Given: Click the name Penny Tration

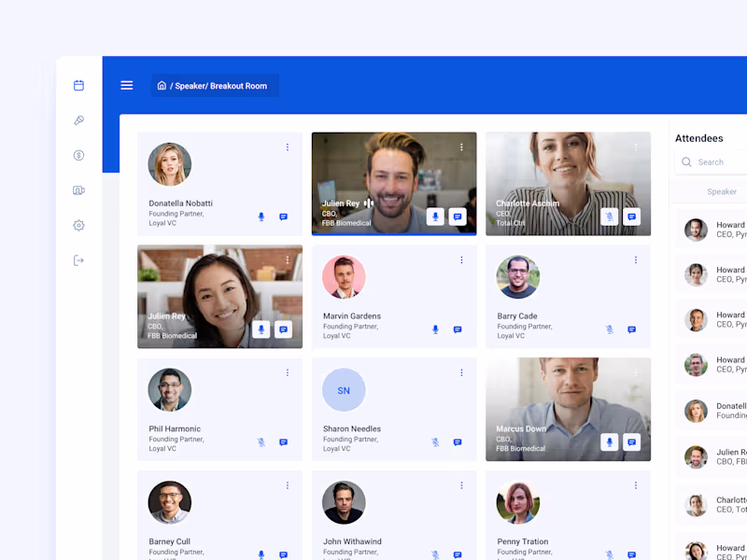Looking at the screenshot, I should [x=523, y=541].
